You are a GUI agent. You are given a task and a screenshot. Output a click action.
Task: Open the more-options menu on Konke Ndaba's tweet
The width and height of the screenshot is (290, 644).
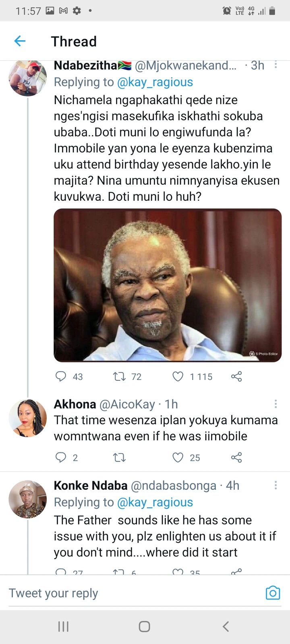[x=275, y=485]
